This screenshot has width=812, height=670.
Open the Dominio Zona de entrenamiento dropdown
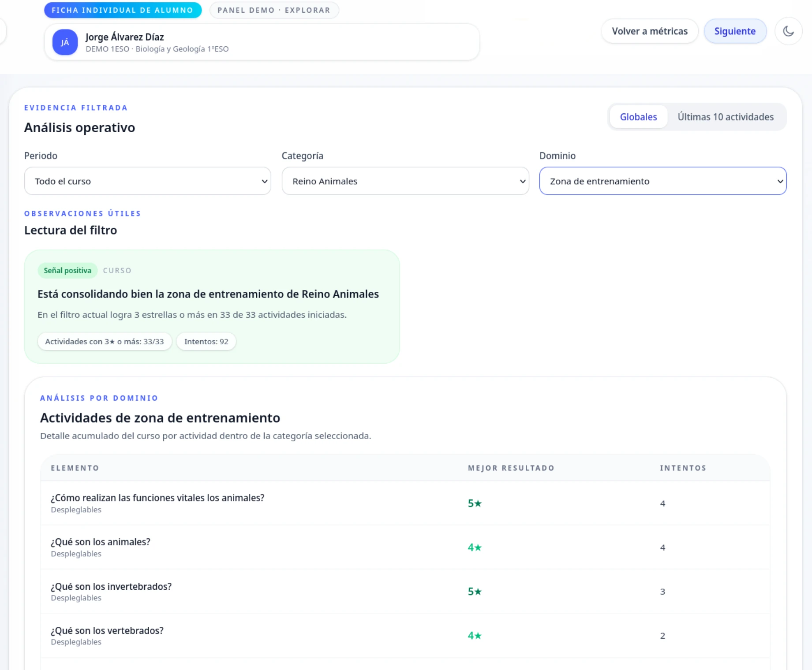tap(662, 181)
